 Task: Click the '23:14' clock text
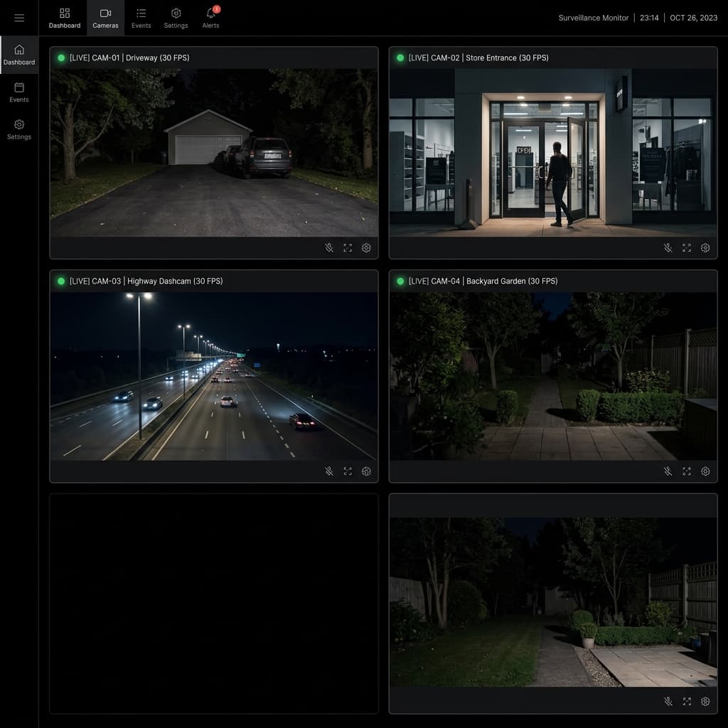click(649, 18)
